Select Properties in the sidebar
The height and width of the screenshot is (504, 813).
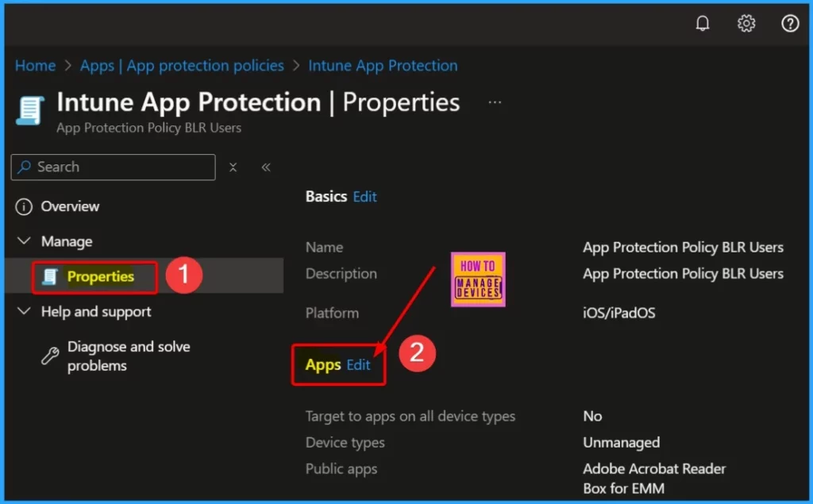(x=101, y=276)
